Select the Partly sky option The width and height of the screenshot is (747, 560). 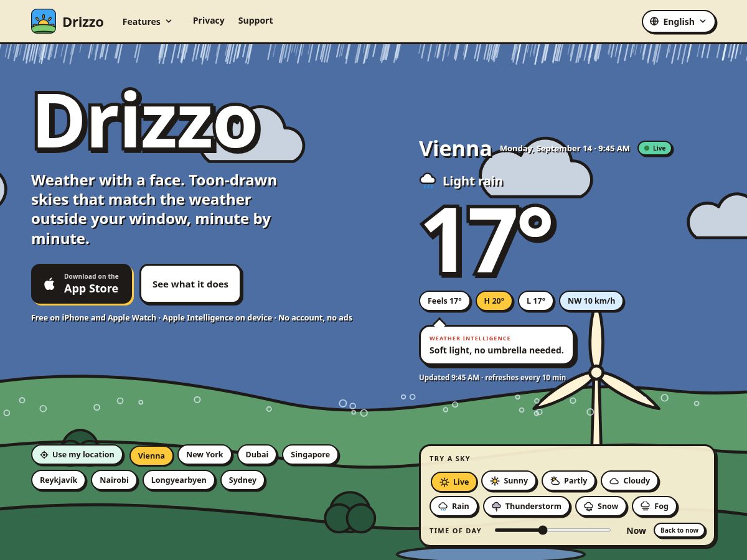[568, 480]
